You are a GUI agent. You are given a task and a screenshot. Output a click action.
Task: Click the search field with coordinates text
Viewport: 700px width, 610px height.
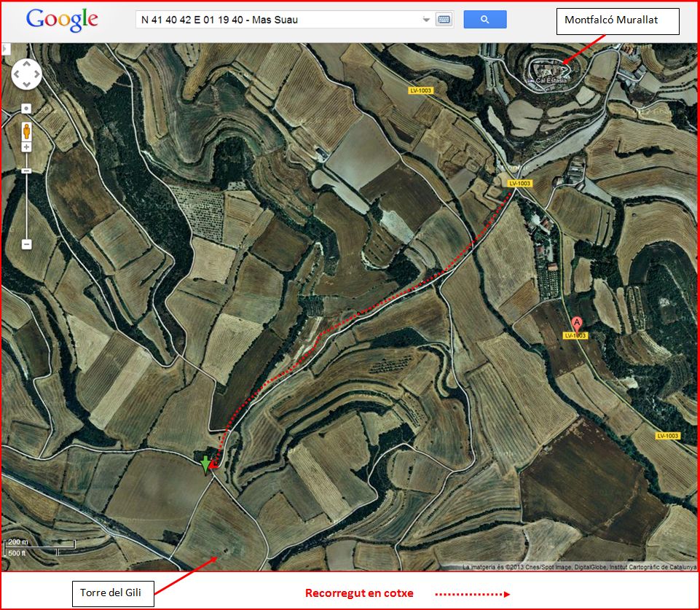click(277, 20)
